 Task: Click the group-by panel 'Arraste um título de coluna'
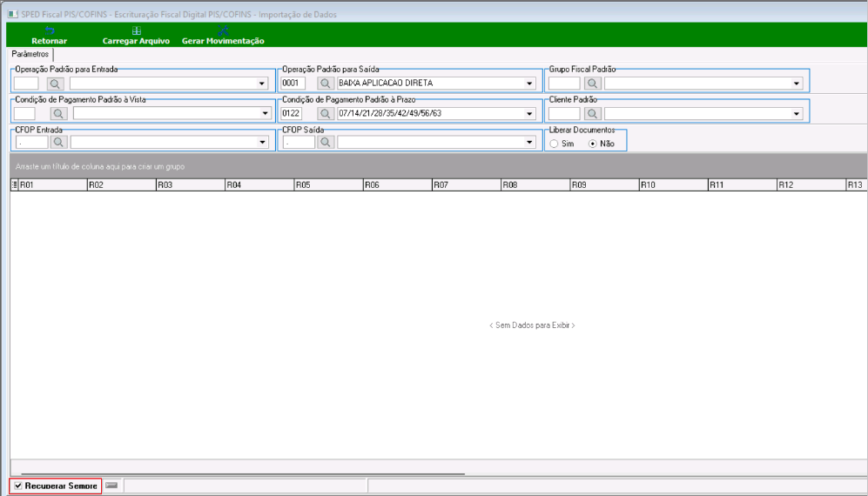tap(439, 166)
